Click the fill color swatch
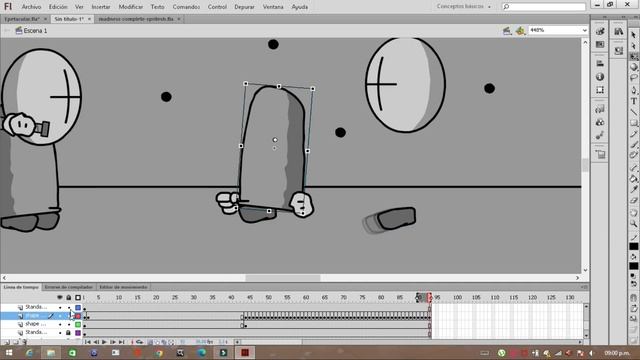Viewport: 640px width, 360px height. coord(633,266)
